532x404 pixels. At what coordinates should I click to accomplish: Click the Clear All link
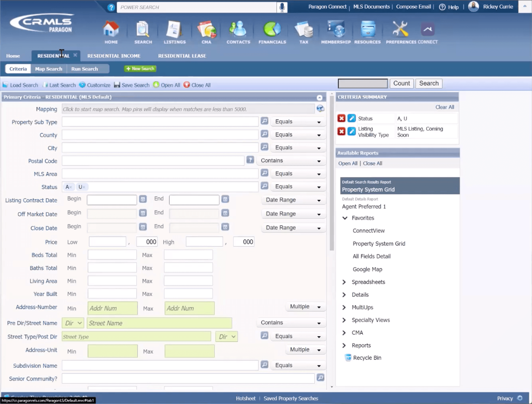pos(444,107)
